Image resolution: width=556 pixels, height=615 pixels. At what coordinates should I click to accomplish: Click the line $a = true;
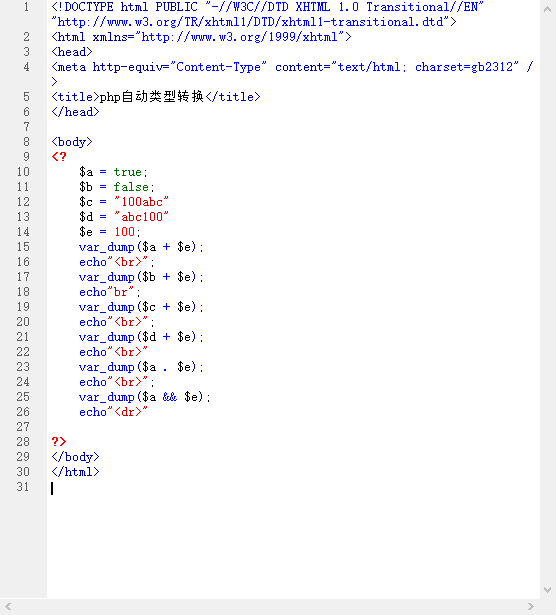(113, 172)
